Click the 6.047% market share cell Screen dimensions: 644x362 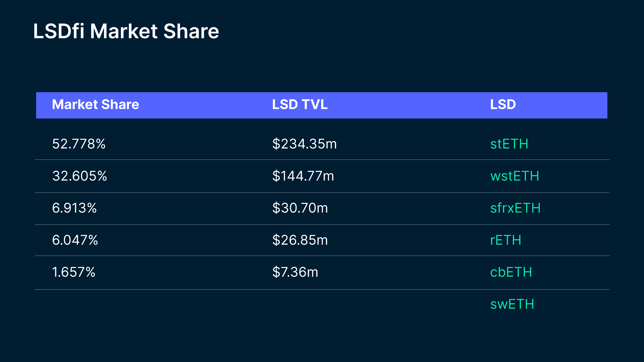tap(75, 240)
